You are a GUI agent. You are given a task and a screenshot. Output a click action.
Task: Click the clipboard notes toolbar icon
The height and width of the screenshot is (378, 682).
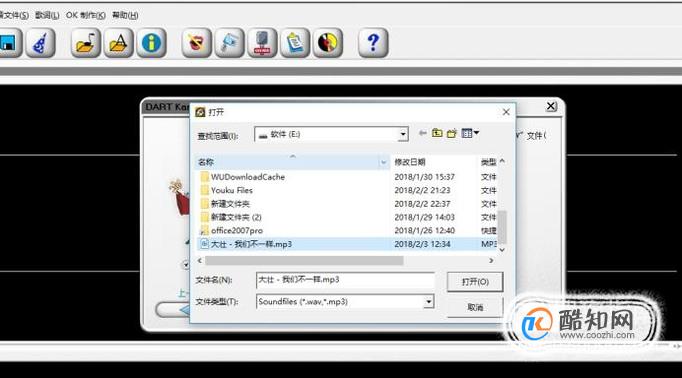coord(295,43)
